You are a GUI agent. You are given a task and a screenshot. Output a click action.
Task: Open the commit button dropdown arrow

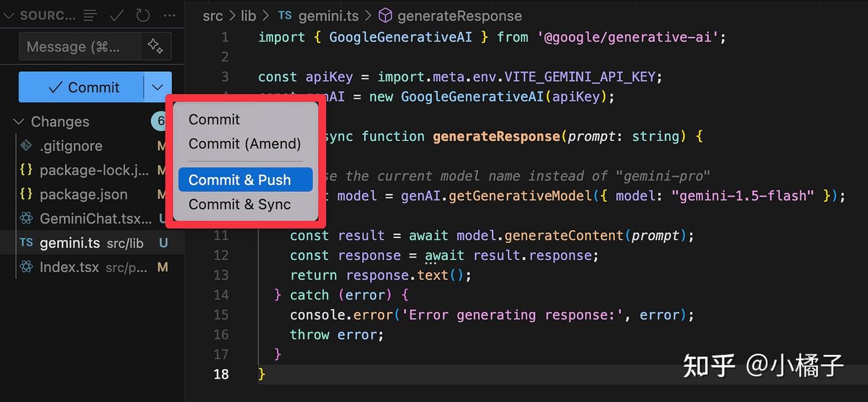[158, 87]
